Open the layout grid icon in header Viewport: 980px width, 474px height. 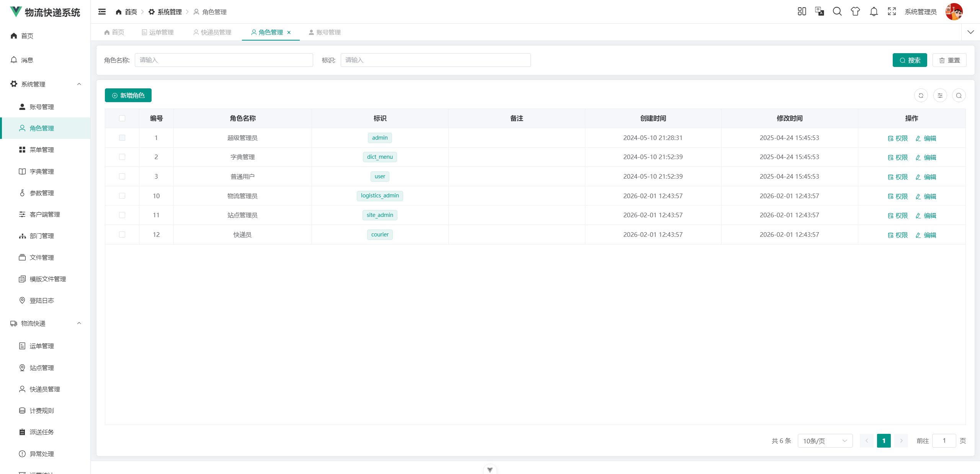click(x=802, y=11)
